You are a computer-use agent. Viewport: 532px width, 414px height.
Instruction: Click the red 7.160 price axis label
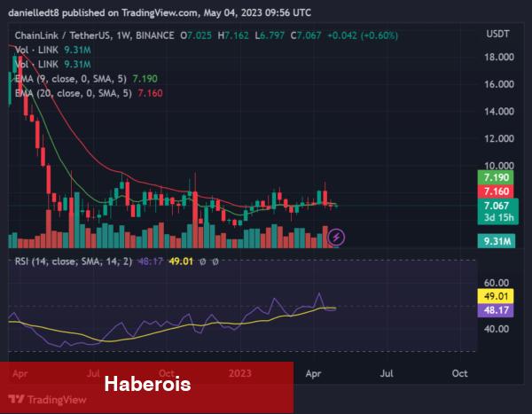tap(496, 191)
